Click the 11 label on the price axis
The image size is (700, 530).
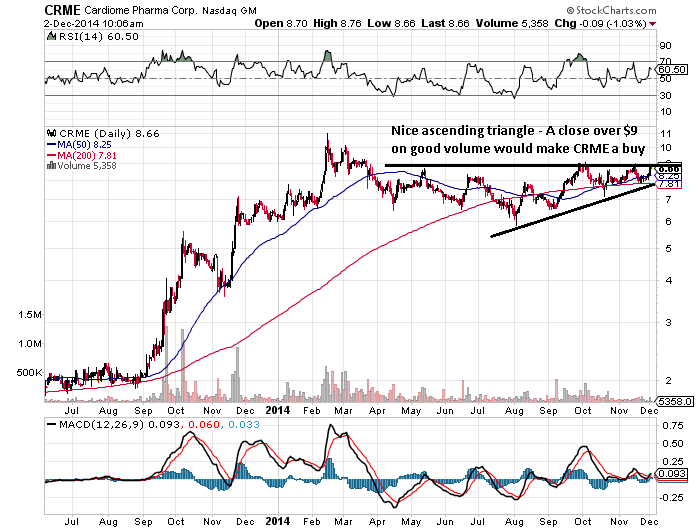click(x=665, y=134)
